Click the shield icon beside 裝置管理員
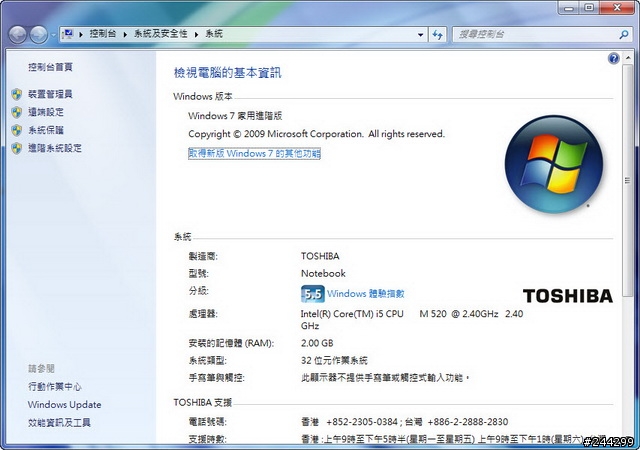 (17, 94)
